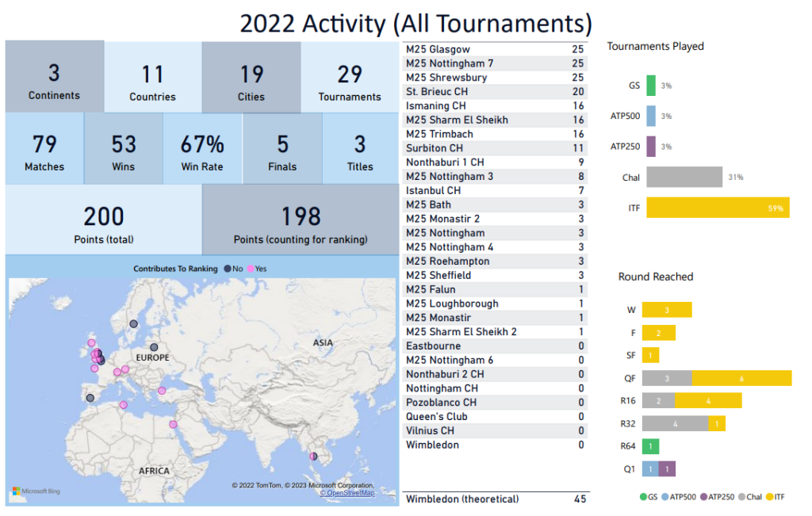Click the 67% Win Rate card
812x516 pixels.
coord(202,150)
